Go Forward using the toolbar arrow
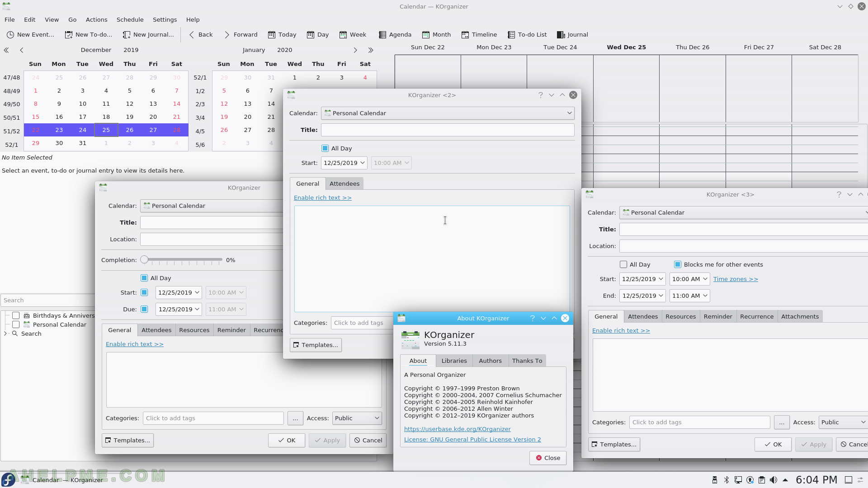This screenshot has width=868, height=488. coord(241,35)
